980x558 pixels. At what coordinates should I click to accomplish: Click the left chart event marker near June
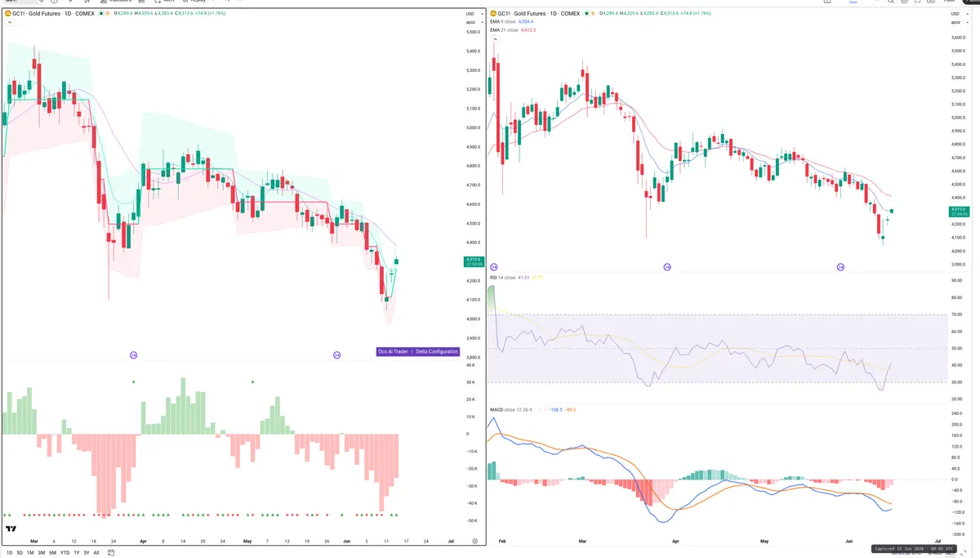[336, 355]
